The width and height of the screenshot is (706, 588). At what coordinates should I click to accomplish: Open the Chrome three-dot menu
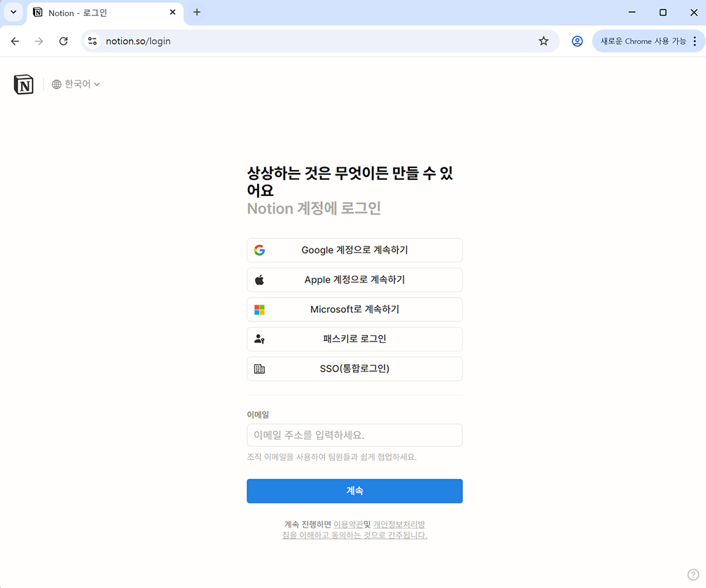(695, 41)
